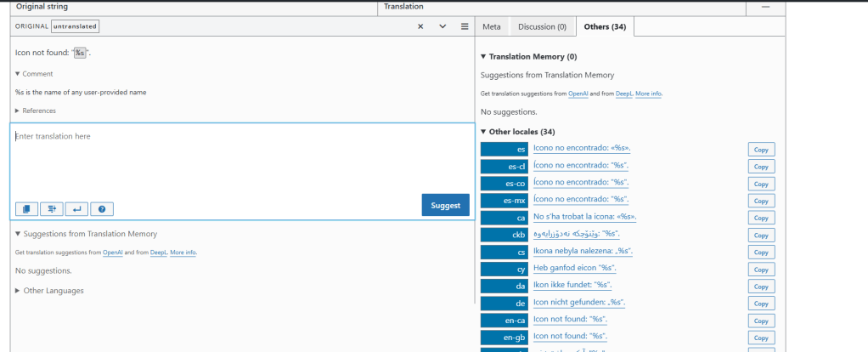The width and height of the screenshot is (868, 352).
Task: Open the Discussion (0) tab
Action: 542,26
